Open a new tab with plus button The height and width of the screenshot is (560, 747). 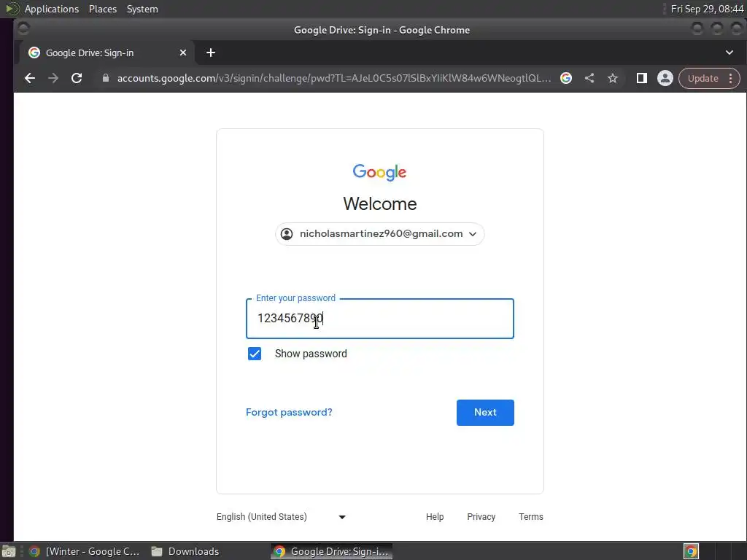pyautogui.click(x=211, y=52)
